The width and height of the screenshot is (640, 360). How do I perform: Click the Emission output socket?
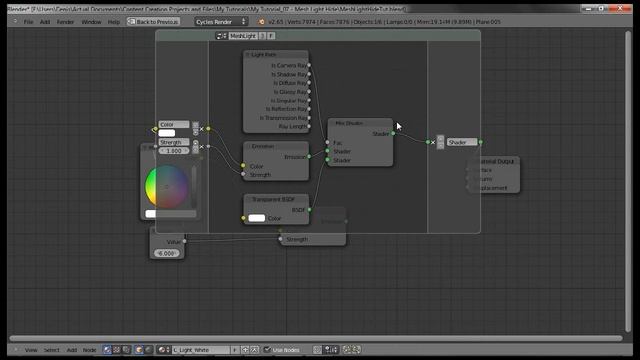309,156
